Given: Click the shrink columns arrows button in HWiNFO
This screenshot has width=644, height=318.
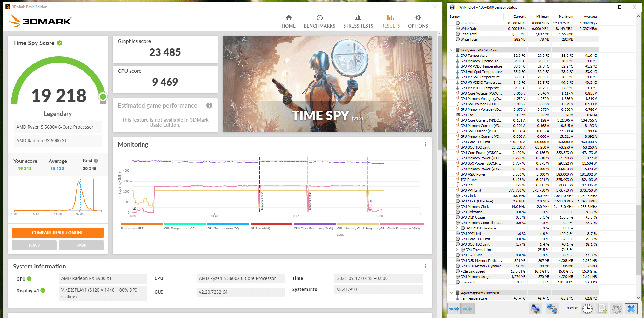Looking at the screenshot, I should point(468,308).
